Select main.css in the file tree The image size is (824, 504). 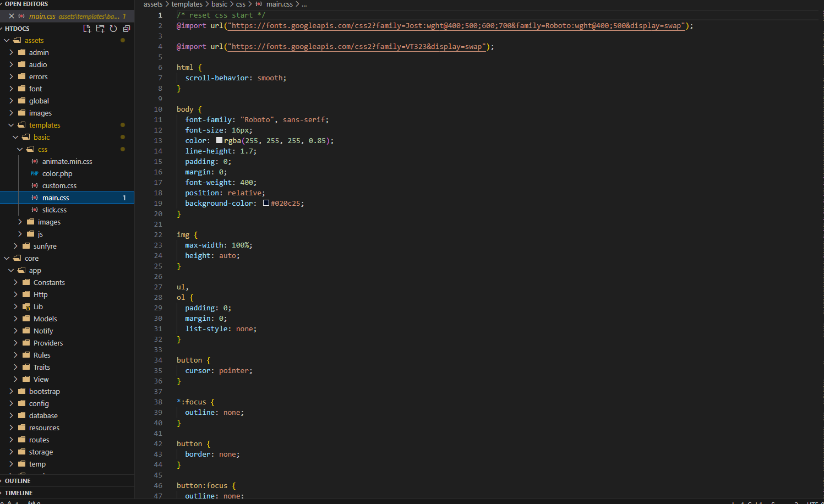point(67,198)
